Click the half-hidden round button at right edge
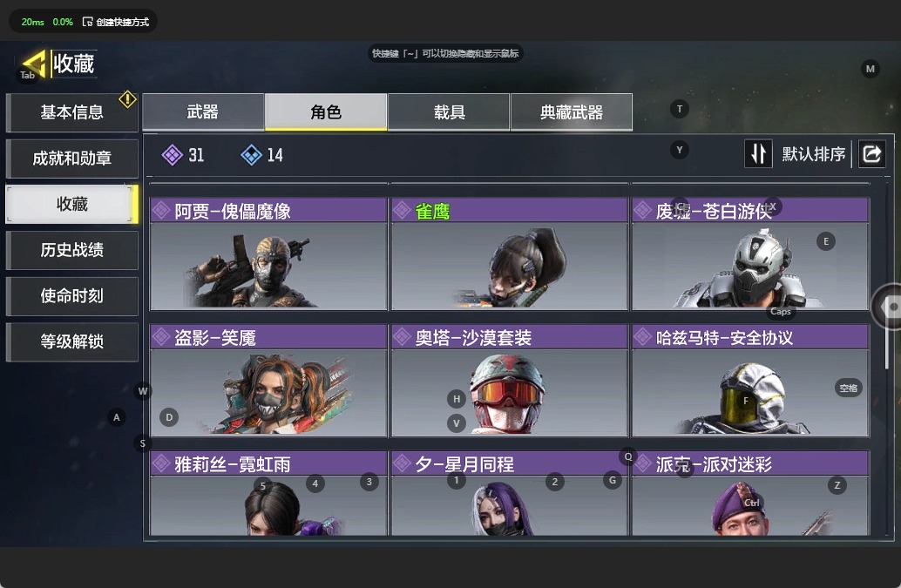The width and height of the screenshot is (901, 588). tap(887, 307)
